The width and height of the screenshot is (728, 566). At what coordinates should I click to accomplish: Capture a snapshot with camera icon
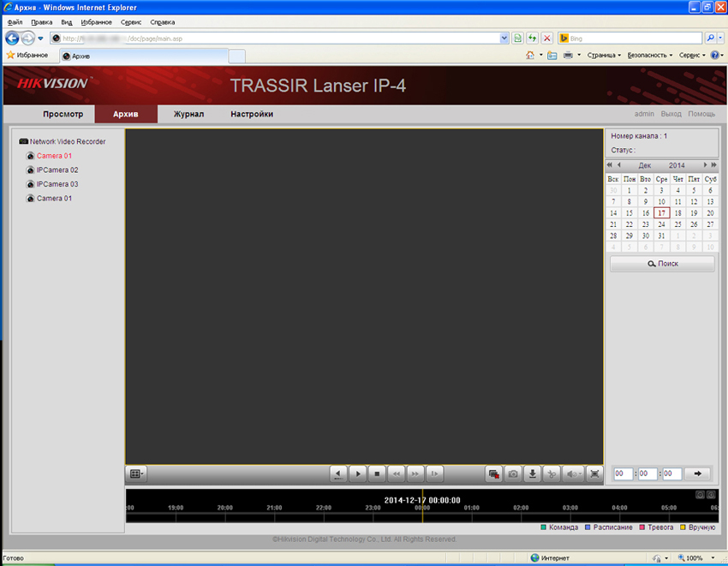513,474
